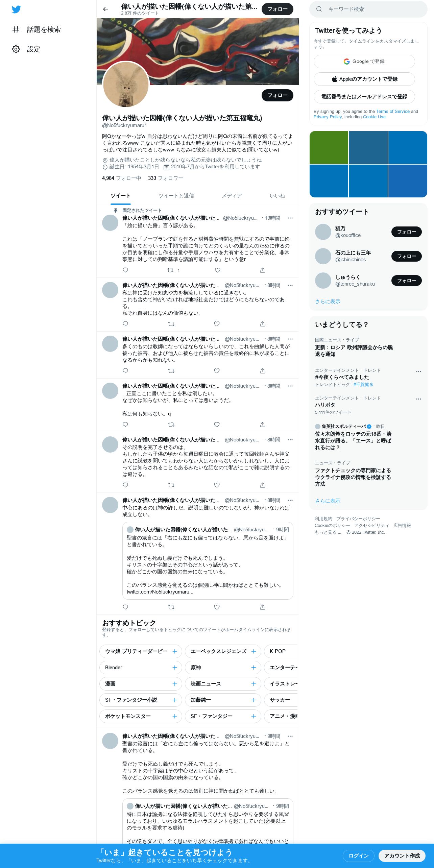Follow 石の上にも三年 @ichinichinos
This screenshot has width=434, height=868.
[x=406, y=256]
